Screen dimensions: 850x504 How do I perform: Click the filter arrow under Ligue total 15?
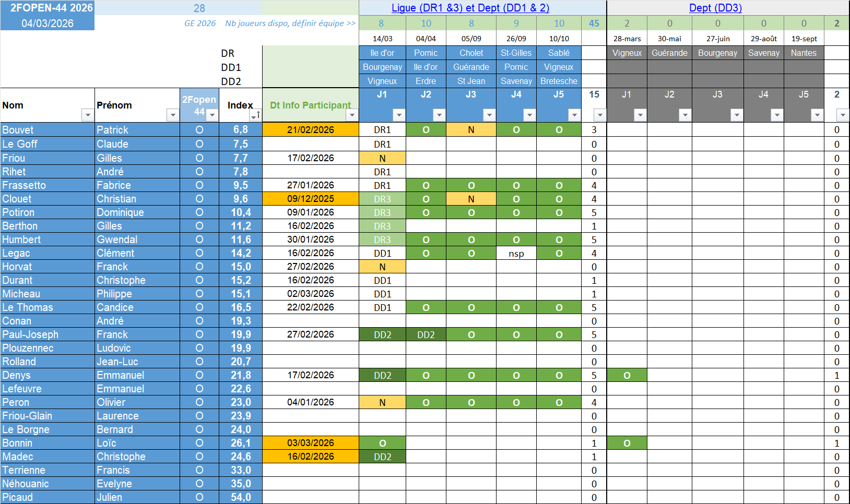click(x=600, y=115)
